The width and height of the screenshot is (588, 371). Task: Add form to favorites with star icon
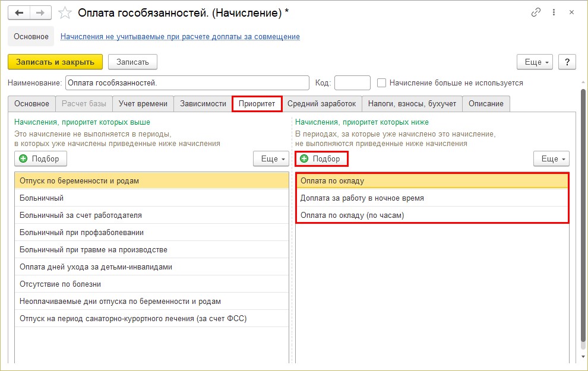(65, 13)
